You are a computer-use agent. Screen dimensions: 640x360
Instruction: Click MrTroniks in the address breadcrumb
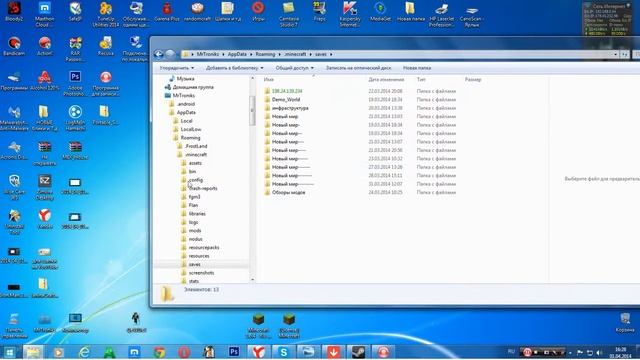[x=208, y=54]
